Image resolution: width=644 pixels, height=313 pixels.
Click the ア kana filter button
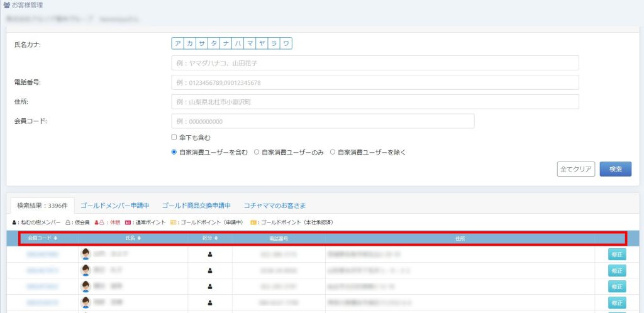[178, 43]
